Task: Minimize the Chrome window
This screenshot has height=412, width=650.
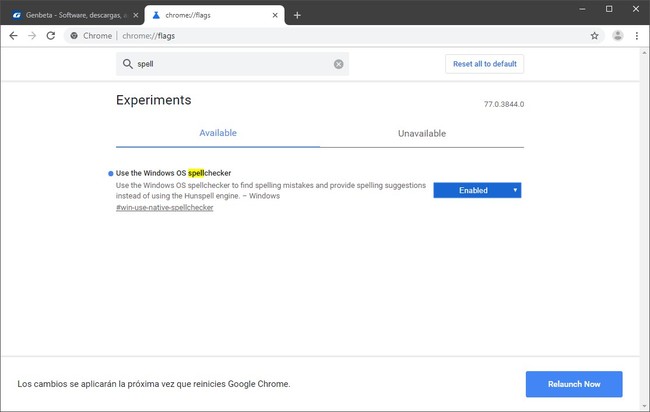Action: (x=582, y=9)
